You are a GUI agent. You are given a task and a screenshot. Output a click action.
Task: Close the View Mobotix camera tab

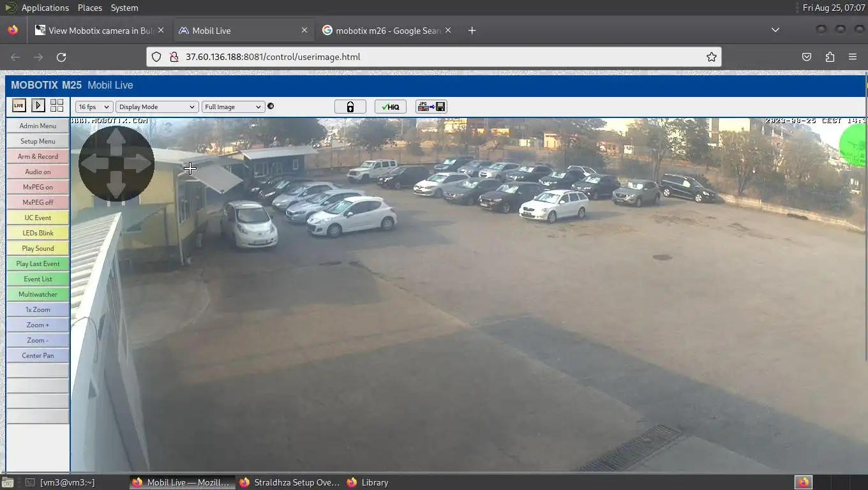(161, 31)
